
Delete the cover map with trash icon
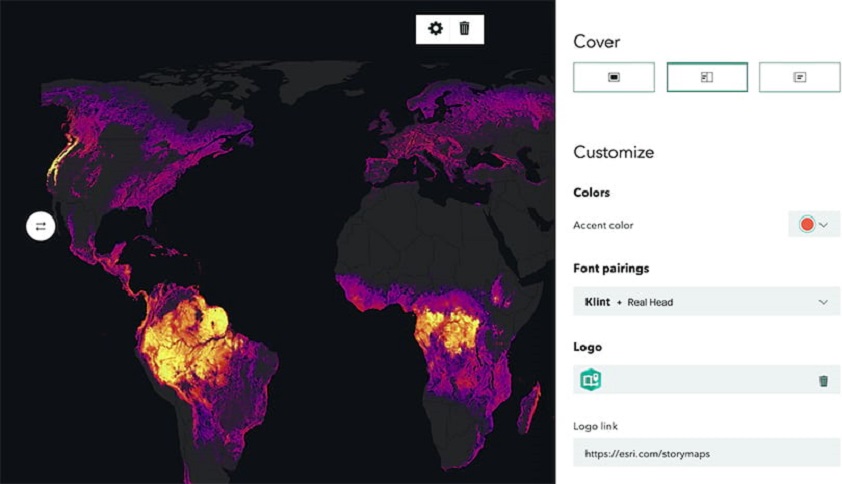pyautogui.click(x=464, y=28)
